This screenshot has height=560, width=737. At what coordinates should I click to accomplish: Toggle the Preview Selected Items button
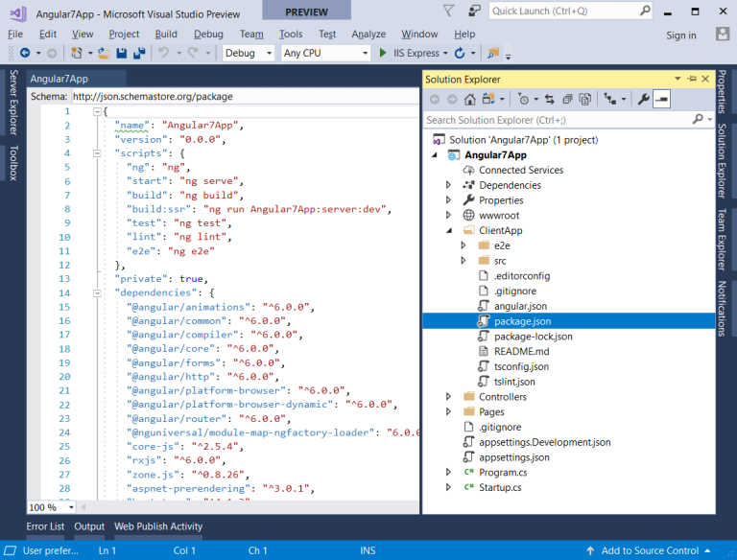tap(661, 99)
